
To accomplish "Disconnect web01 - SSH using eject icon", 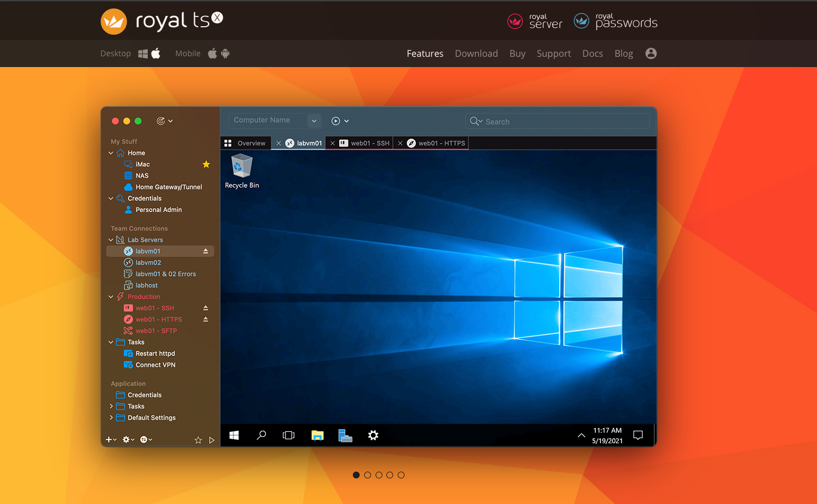I will click(x=206, y=308).
